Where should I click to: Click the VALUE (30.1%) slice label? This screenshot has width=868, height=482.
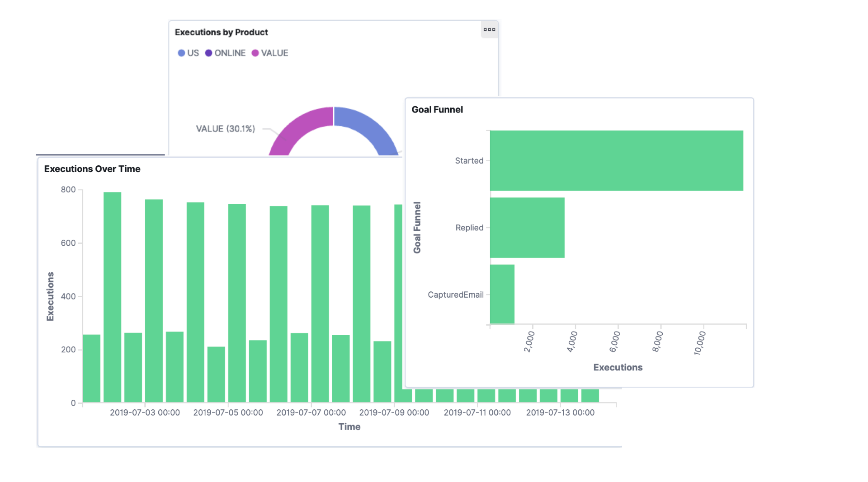tap(225, 129)
